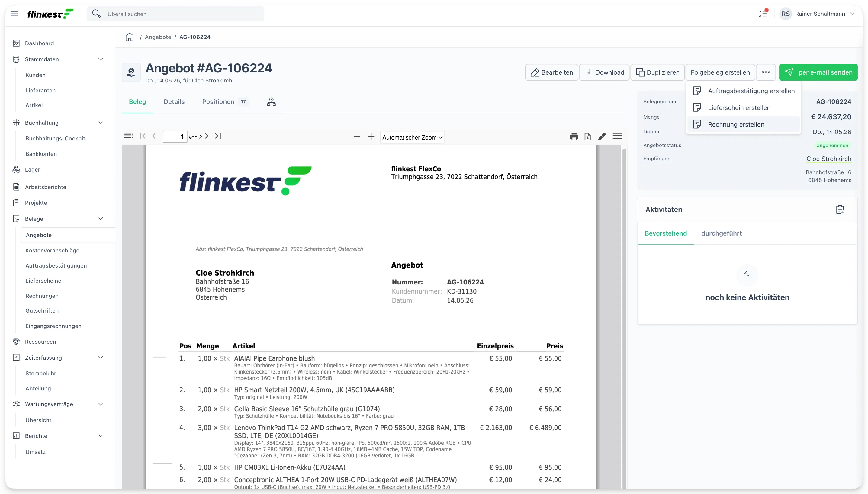The width and height of the screenshot is (868, 494).
Task: Open Umsatz report in sidebar
Action: point(35,452)
